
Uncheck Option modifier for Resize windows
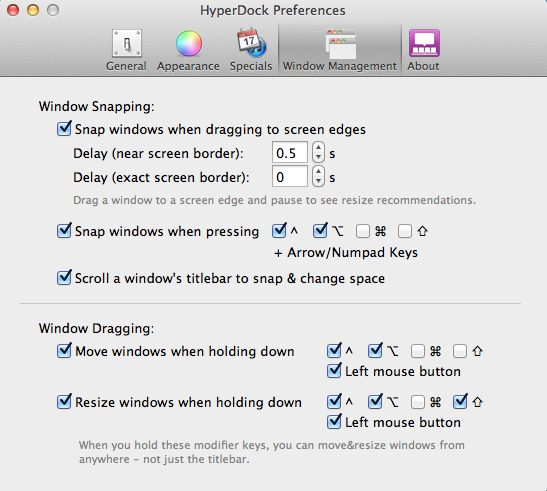[375, 402]
